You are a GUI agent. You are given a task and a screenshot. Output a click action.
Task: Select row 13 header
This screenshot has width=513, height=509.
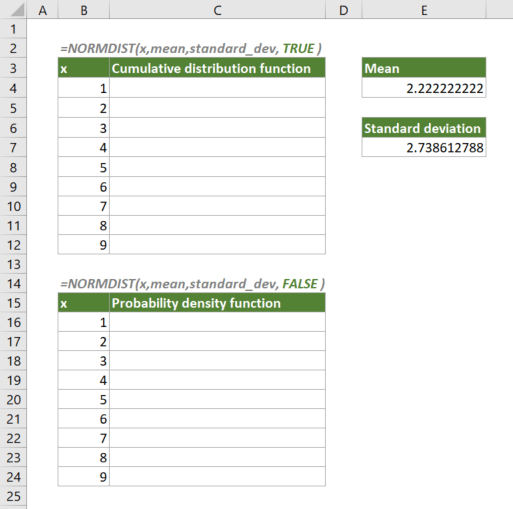pyautogui.click(x=13, y=264)
